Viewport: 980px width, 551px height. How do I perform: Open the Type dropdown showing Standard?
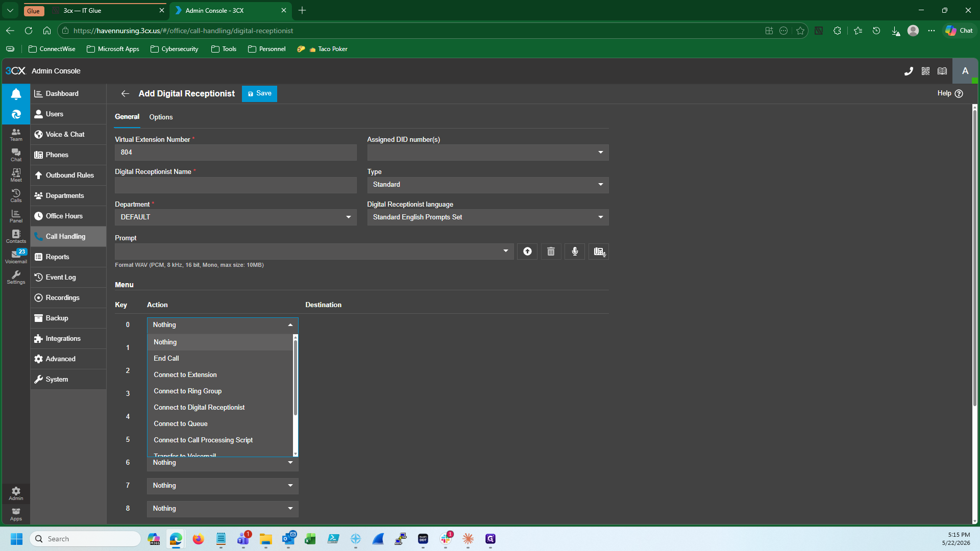(488, 185)
